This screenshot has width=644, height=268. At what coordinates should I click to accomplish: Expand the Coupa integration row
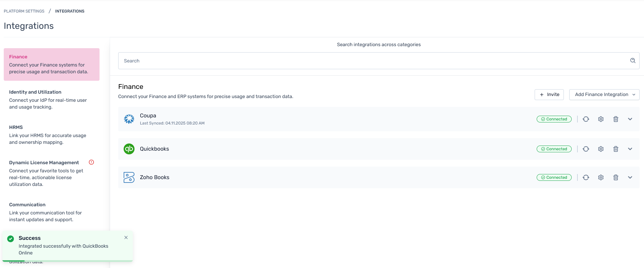630,119
